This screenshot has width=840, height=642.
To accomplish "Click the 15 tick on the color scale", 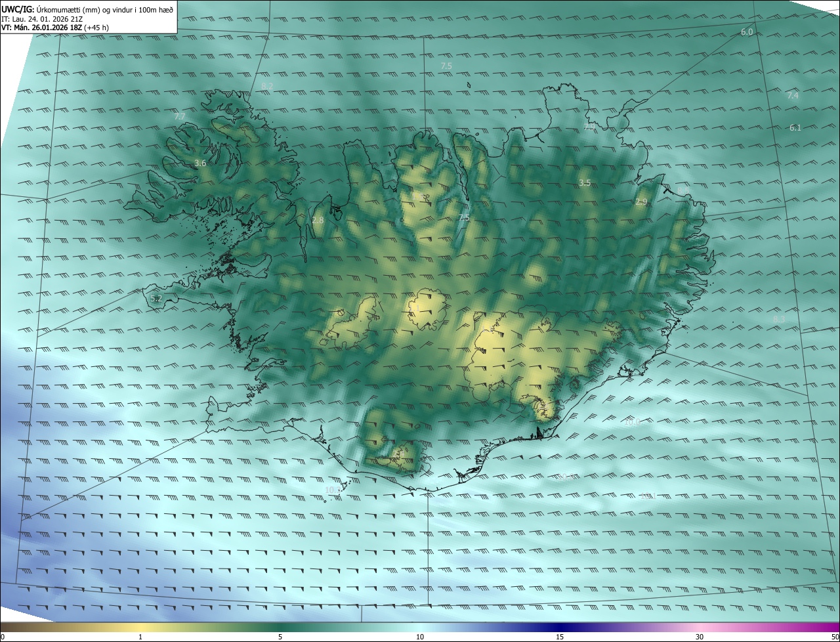I will (560, 637).
